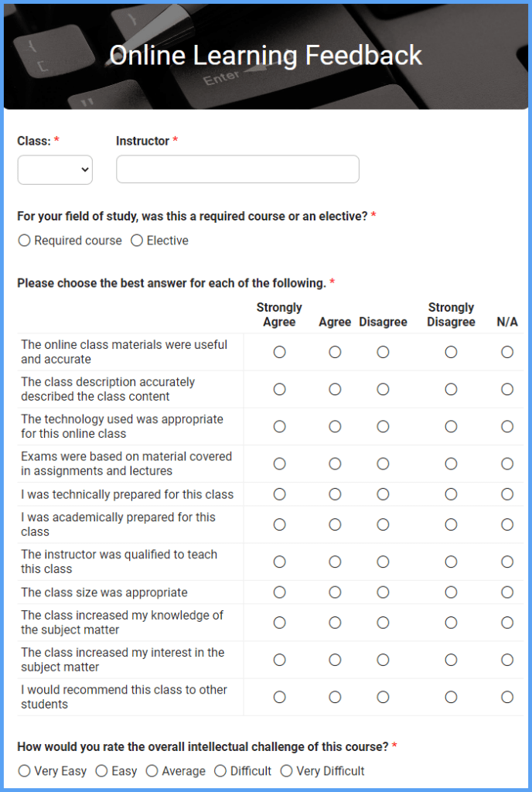Select N/A for increased interest in subject
The height and width of the screenshot is (792, 532).
pos(507,659)
